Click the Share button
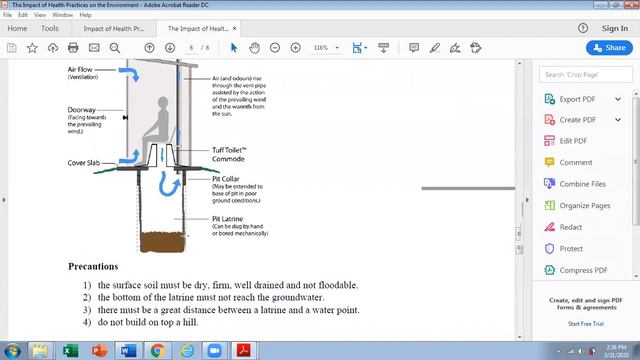The image size is (640, 360). click(x=609, y=48)
